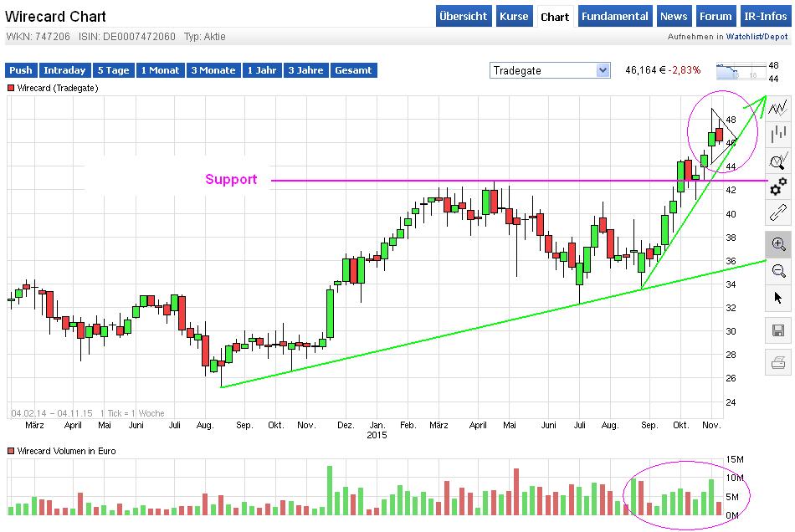Click the 2015 year label on axis

point(377,435)
